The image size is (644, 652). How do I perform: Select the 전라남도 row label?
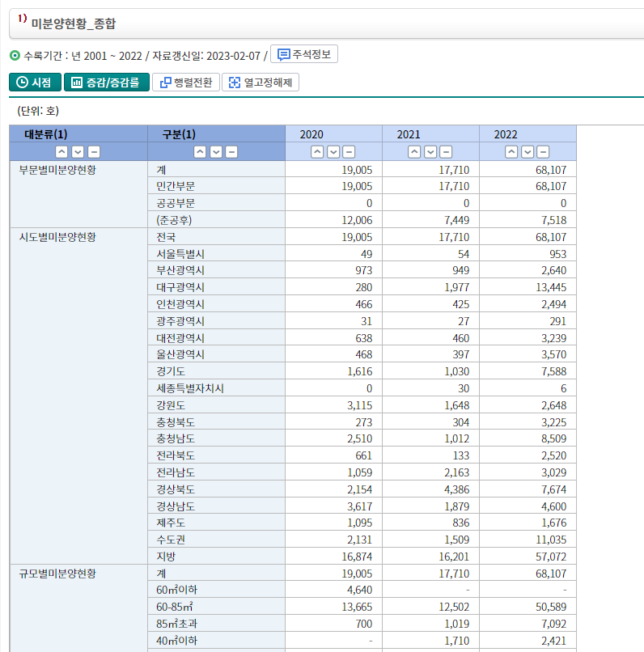pyautogui.click(x=176, y=472)
